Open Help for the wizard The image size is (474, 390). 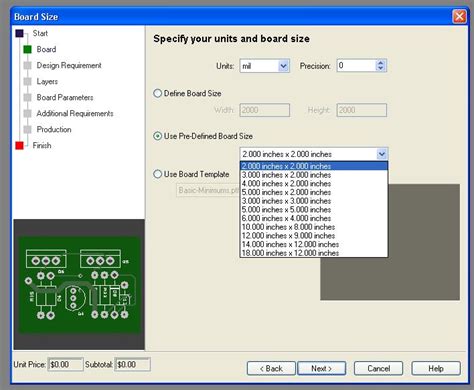[436, 368]
